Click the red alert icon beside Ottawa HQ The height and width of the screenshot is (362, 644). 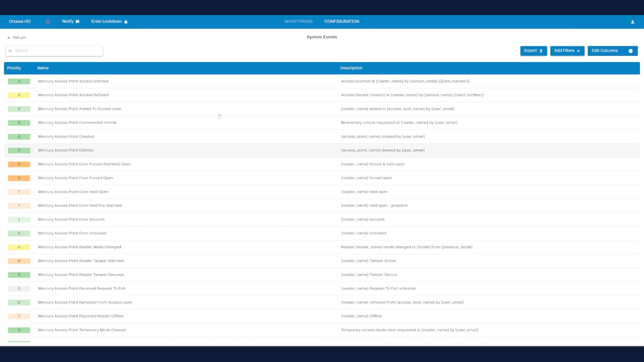[47, 22]
